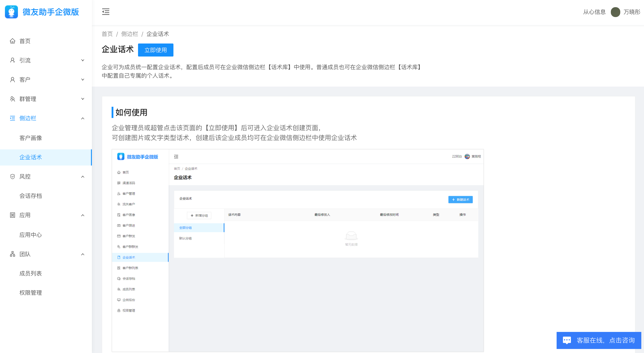The image size is (644, 353).
Task: Click the chat bubble icon in 客服在线
Action: (567, 340)
